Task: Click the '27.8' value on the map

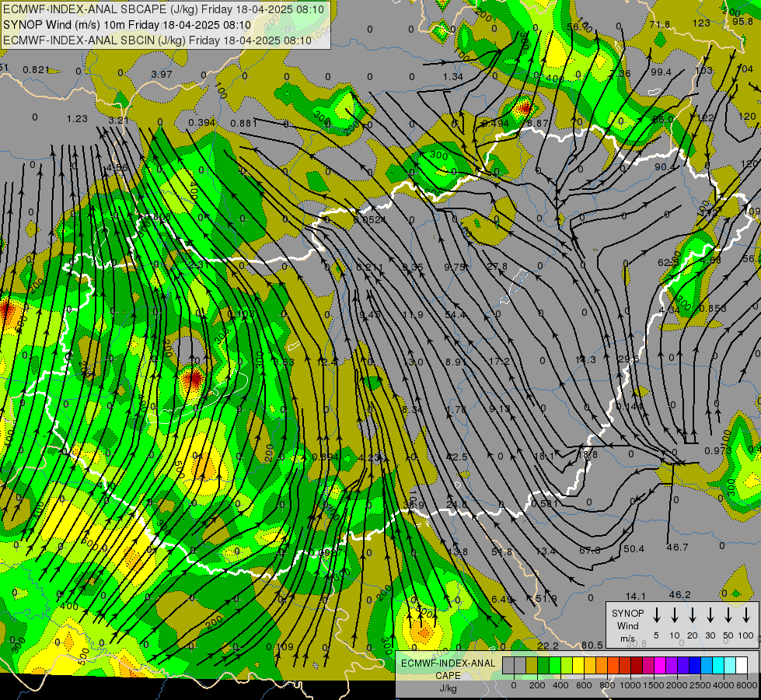Action: [x=497, y=266]
